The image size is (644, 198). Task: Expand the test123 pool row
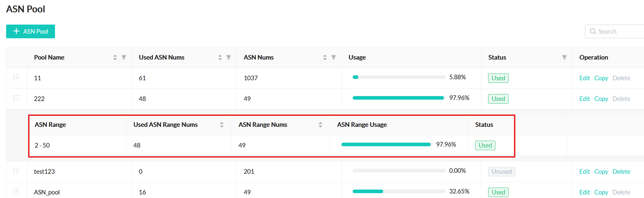[16, 171]
